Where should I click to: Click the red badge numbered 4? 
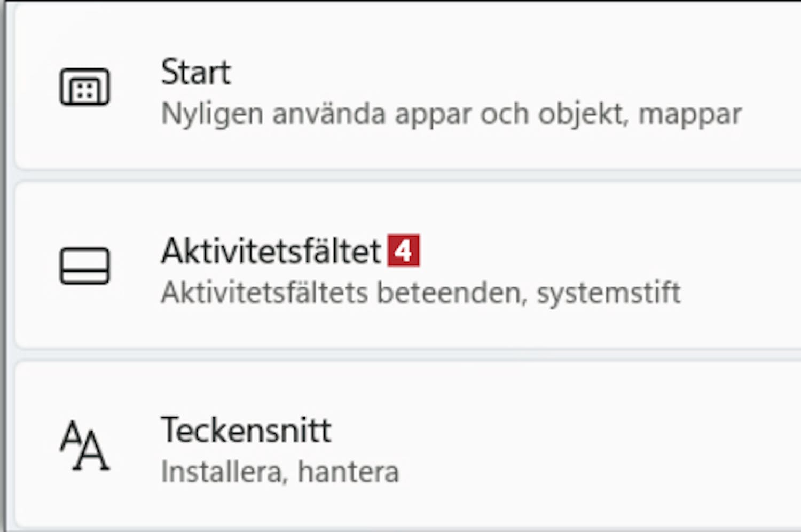(x=404, y=251)
